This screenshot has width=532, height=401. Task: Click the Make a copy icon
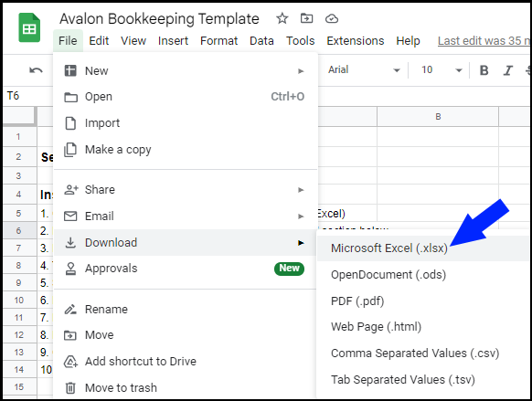click(x=70, y=150)
